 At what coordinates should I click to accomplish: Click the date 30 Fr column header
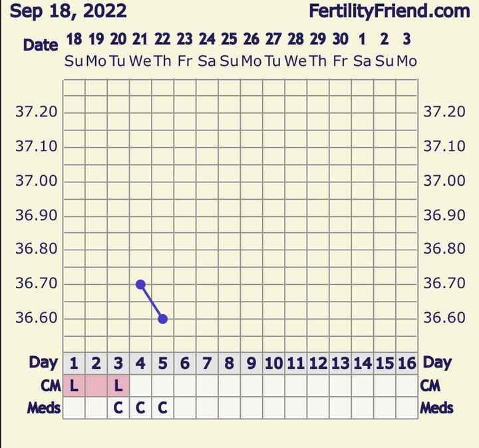click(x=340, y=50)
